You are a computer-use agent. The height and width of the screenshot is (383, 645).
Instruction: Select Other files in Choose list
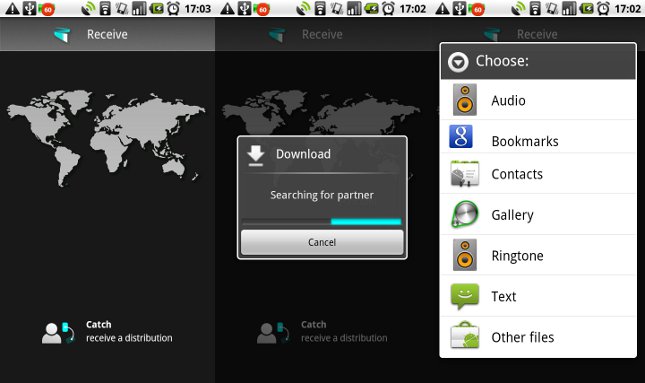538,337
